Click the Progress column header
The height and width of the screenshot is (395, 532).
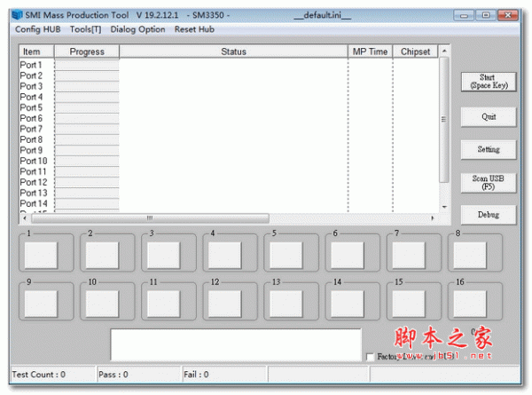click(87, 51)
